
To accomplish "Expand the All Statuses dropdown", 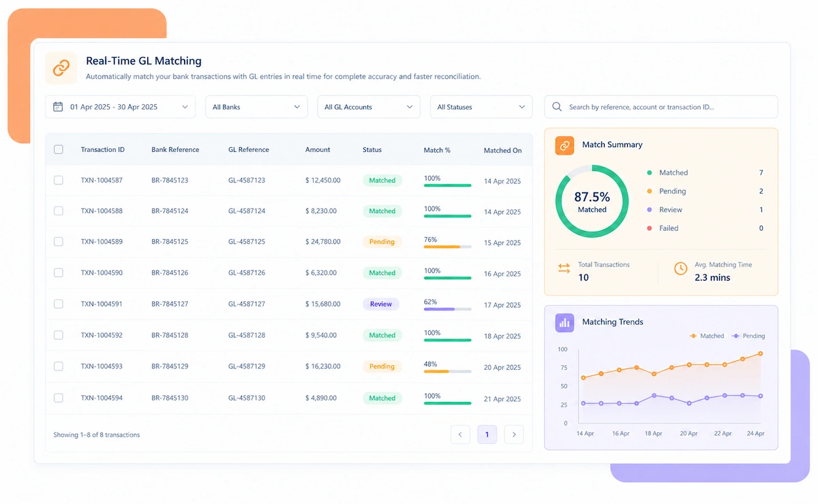I will (481, 107).
